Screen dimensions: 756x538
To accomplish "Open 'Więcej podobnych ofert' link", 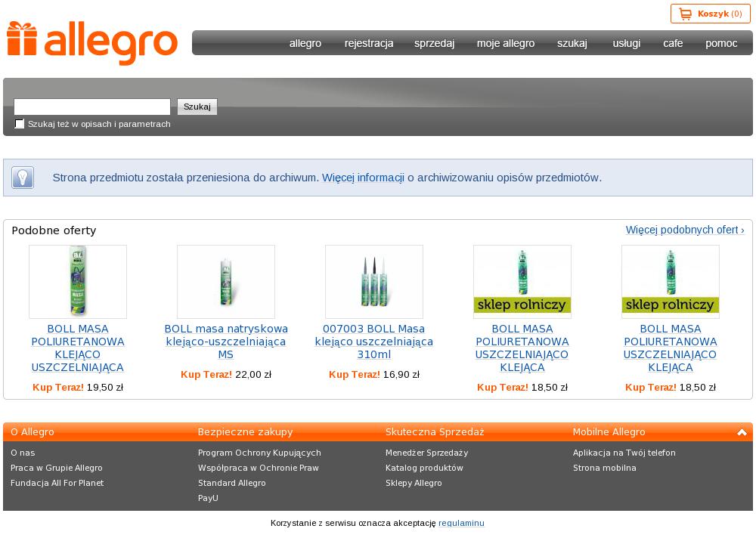I will (x=685, y=230).
